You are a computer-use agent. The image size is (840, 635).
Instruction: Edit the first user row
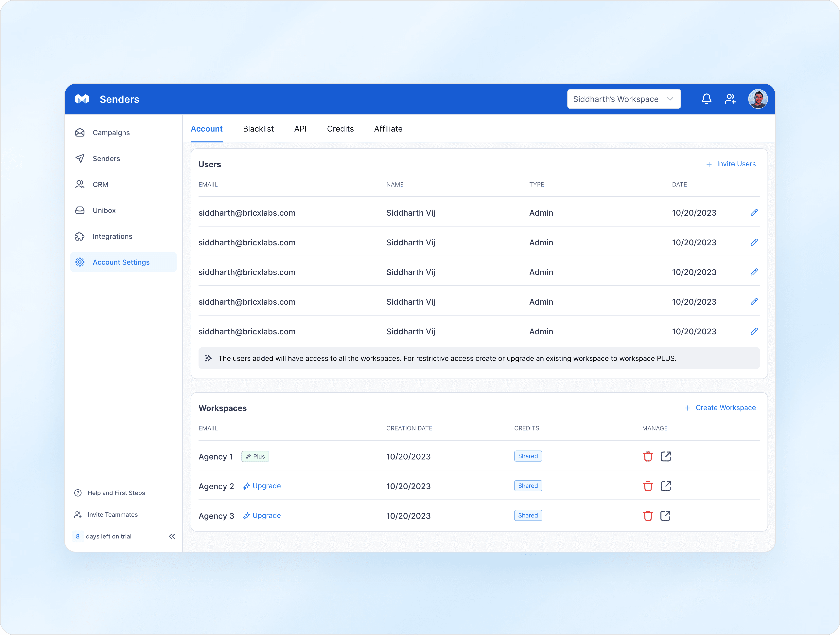(x=754, y=213)
